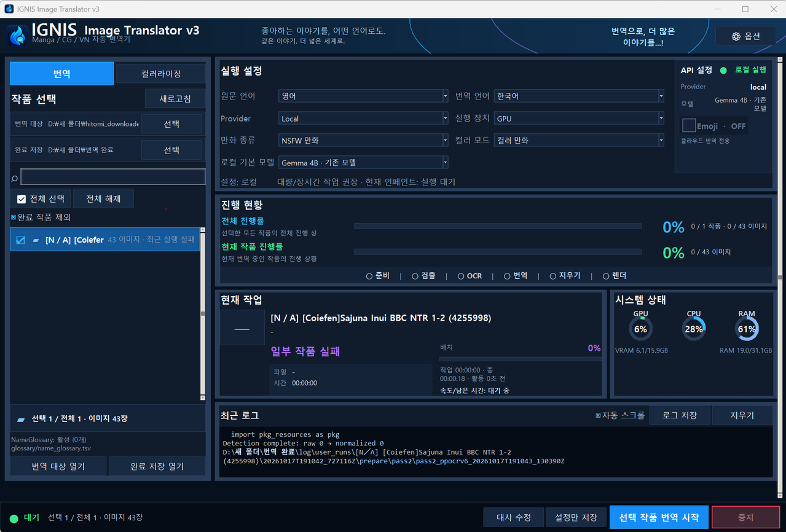
Task: Switch to the 컬러라이징 tab
Action: 161,74
